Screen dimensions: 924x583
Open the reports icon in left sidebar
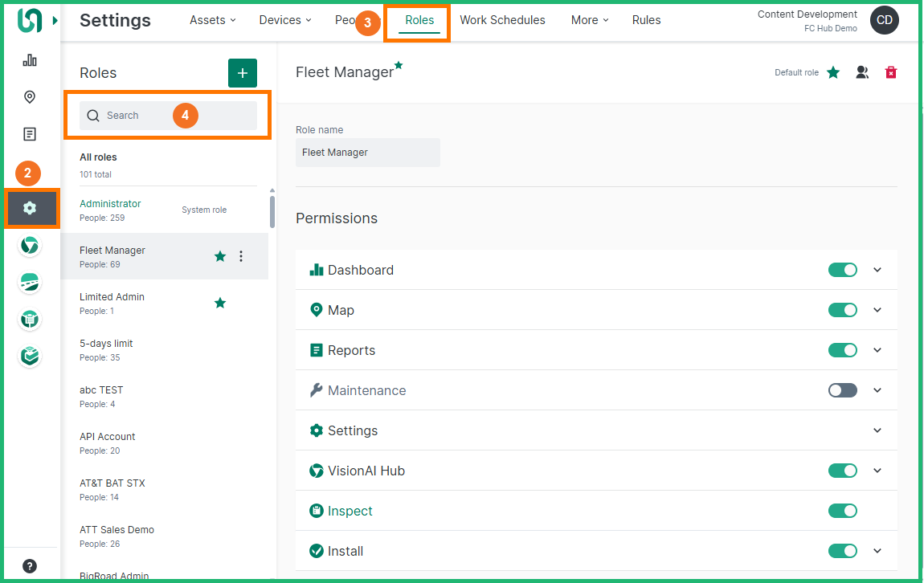coord(30,134)
